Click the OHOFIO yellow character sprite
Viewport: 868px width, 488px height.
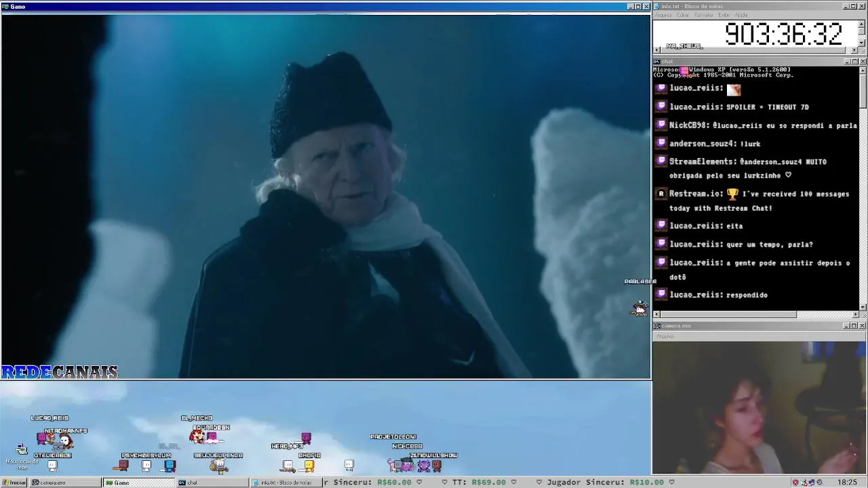[309, 466]
